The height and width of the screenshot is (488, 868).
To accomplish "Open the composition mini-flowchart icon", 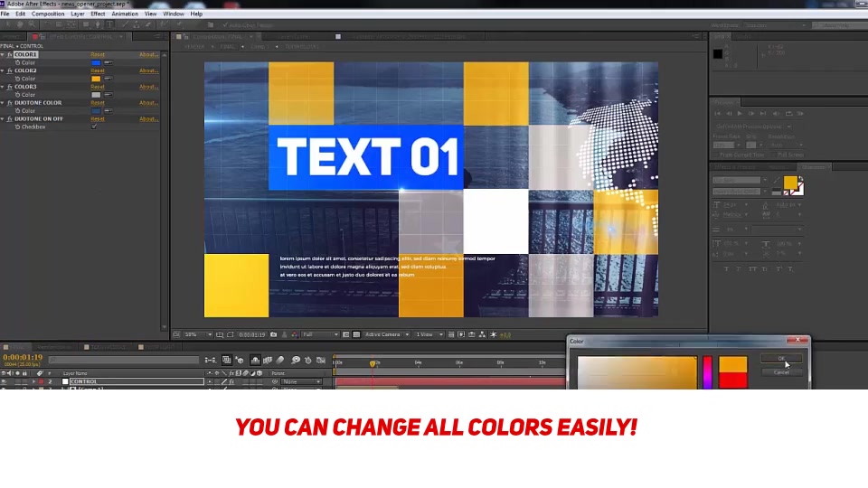I will point(210,361).
